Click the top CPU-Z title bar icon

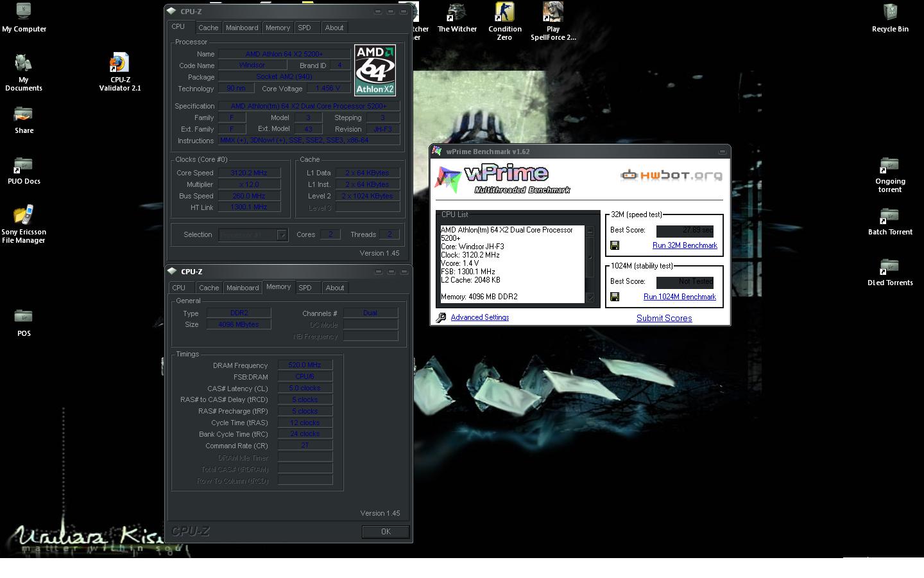click(171, 11)
